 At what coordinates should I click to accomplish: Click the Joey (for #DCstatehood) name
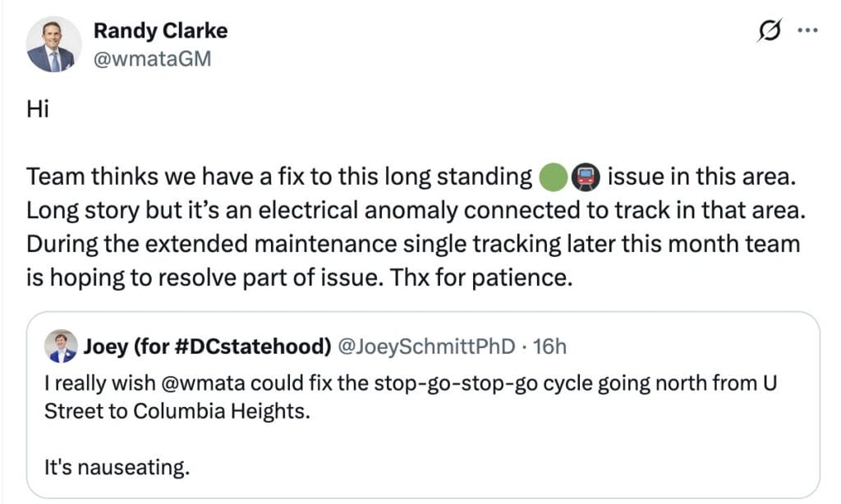207,346
